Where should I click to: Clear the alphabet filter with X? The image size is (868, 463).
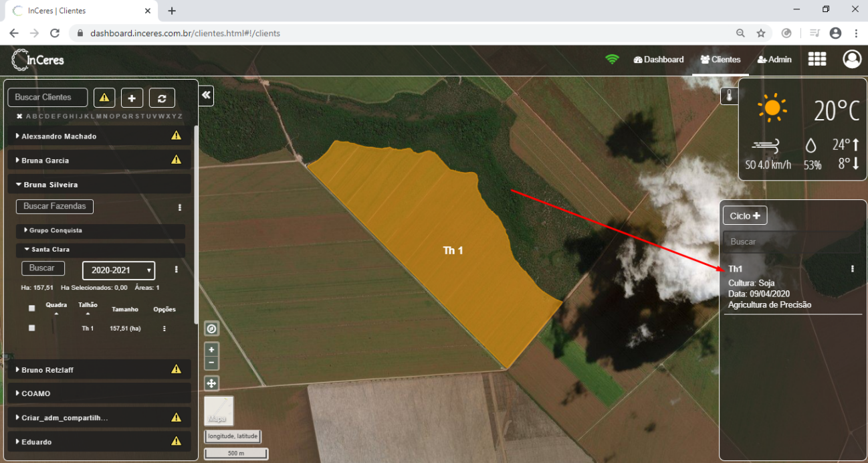(19, 116)
